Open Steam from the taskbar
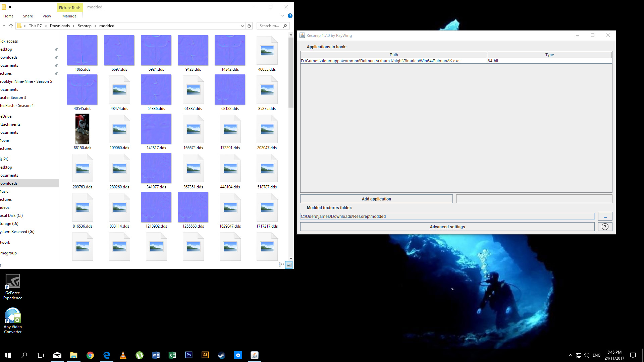 [x=221, y=355]
